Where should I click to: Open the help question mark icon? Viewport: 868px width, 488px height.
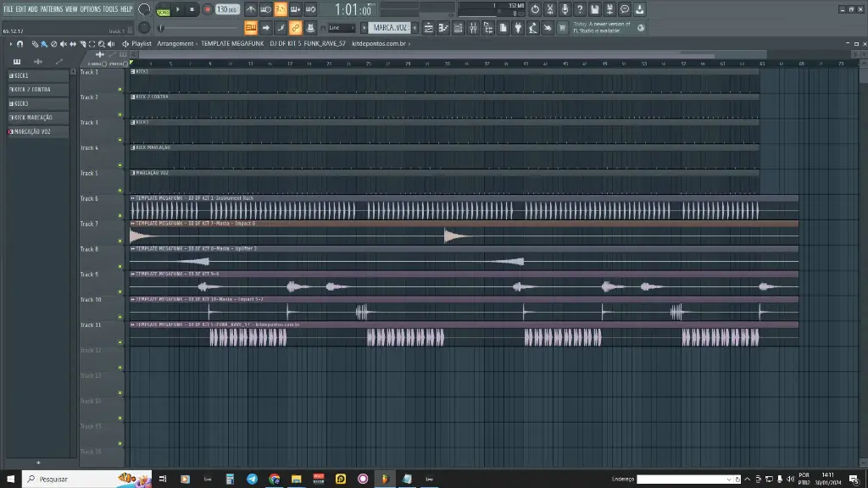click(x=580, y=9)
